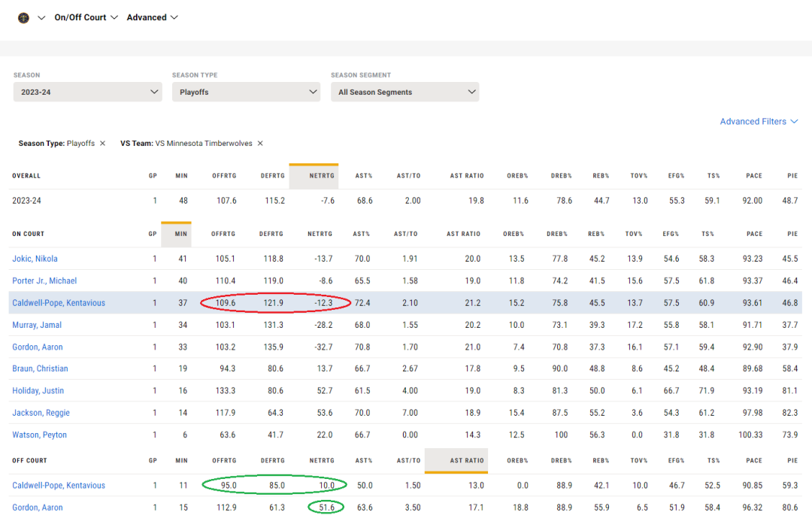Click Braun's EFG% value 45.2
Image resolution: width=812 pixels, height=515 pixels.
671,368
